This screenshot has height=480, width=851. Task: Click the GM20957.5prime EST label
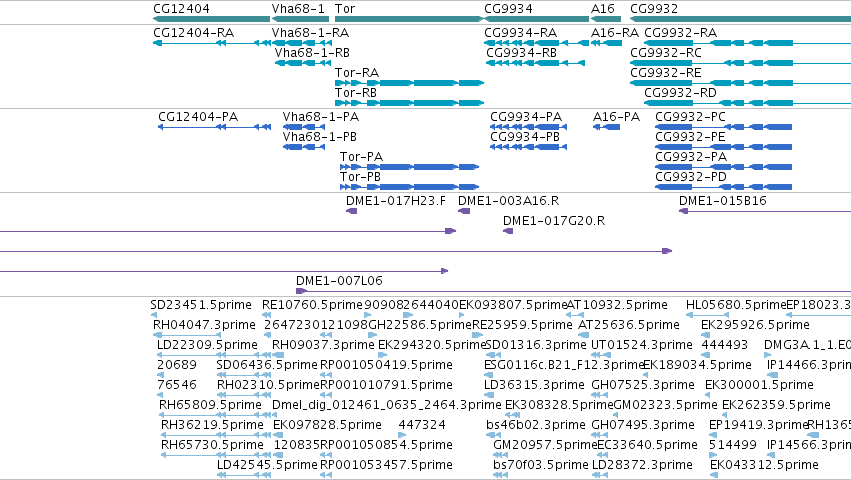tap(545, 445)
